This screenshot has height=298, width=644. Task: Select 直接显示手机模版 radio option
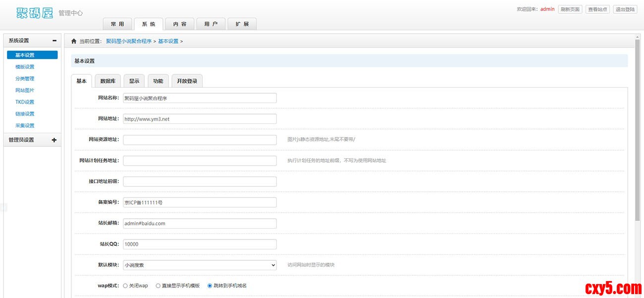(158, 286)
